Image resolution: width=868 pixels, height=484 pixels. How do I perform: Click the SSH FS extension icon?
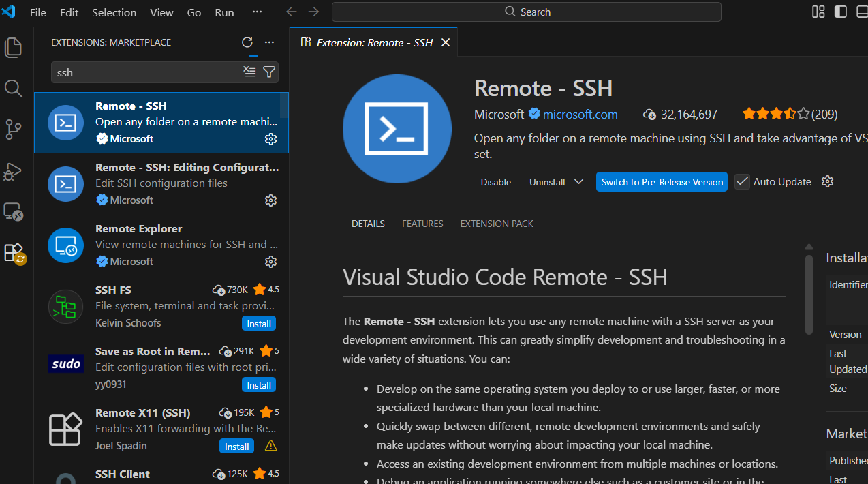[x=66, y=307]
